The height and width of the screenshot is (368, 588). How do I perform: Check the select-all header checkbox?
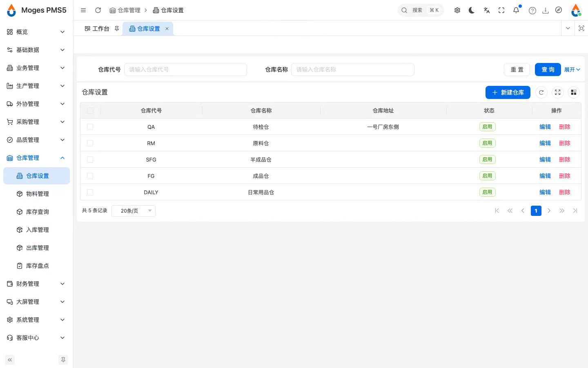pyautogui.click(x=90, y=110)
